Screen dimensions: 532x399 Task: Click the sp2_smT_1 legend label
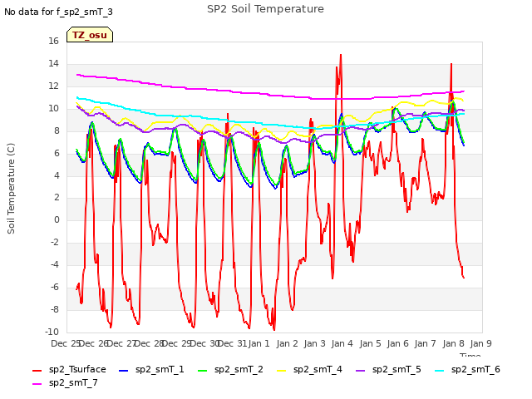[x=160, y=369]
